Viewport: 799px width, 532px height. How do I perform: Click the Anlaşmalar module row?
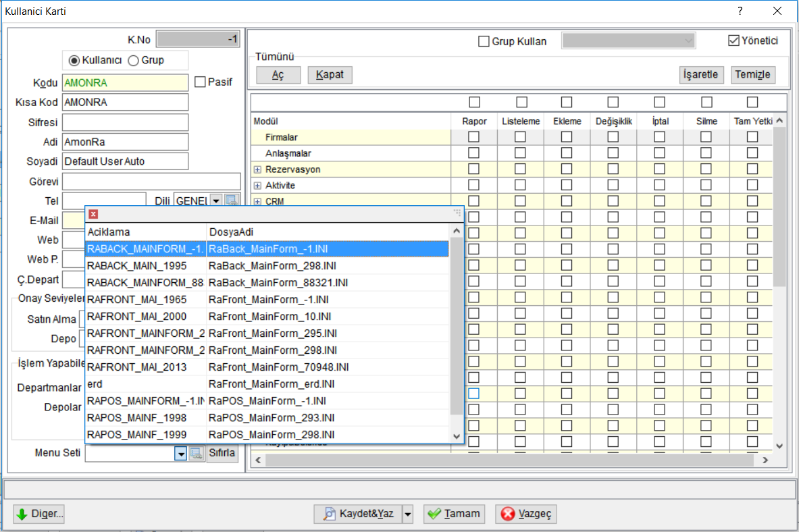351,153
